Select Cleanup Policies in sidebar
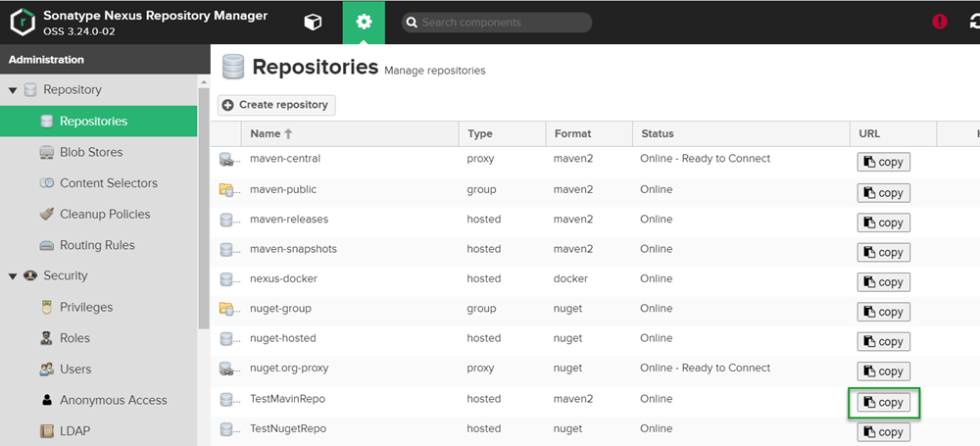Viewport: 980px width, 446px height. tap(106, 214)
